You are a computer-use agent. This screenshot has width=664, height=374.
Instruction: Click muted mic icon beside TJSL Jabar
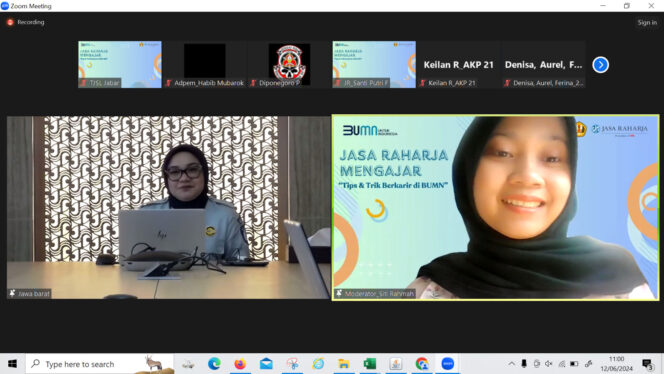pyautogui.click(x=84, y=83)
